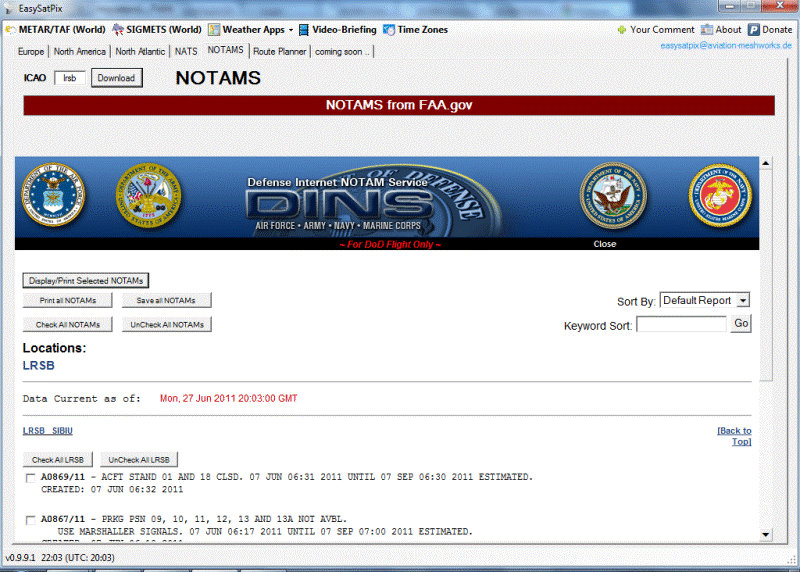Check the A0867/11 NOTAM checkbox
Image resolution: width=800 pixels, height=572 pixels.
click(31, 520)
